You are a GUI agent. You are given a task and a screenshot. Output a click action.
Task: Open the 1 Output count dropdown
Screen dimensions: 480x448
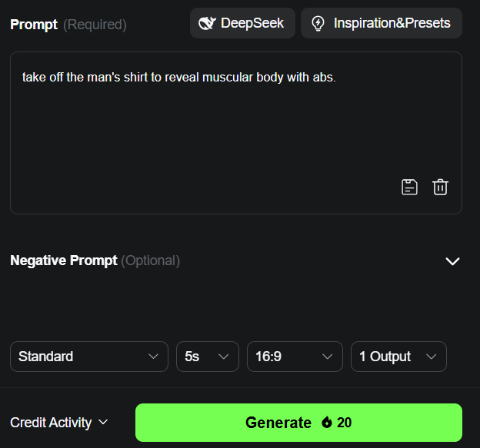(398, 357)
